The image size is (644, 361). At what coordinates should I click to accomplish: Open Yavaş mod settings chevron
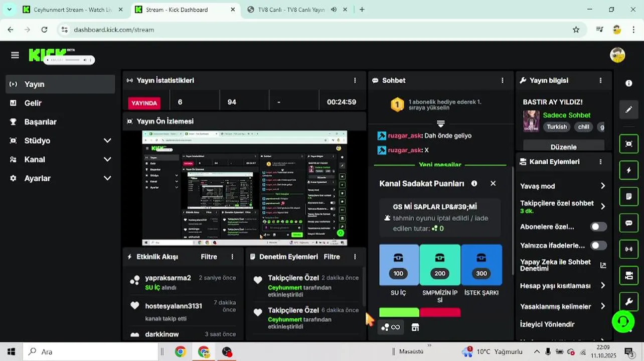click(x=602, y=186)
